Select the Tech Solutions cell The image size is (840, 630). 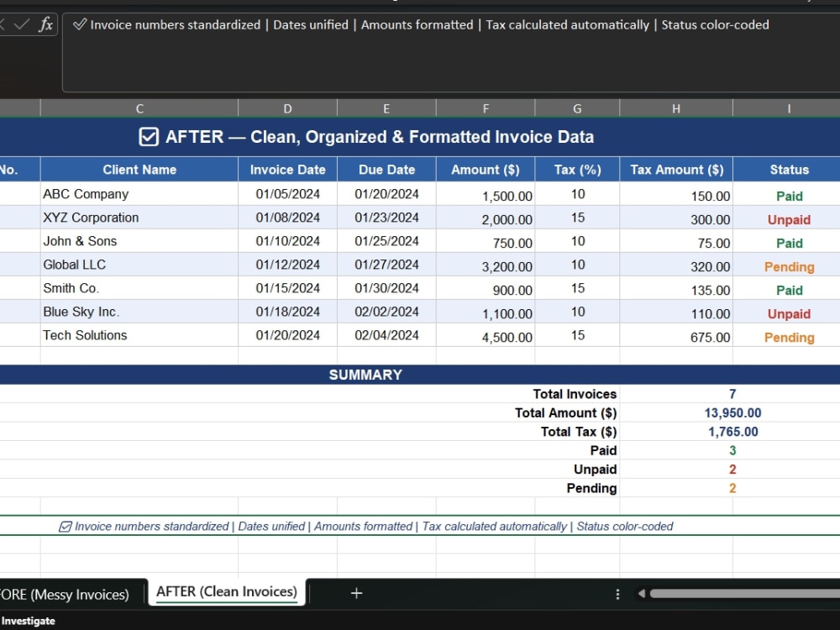(x=139, y=335)
